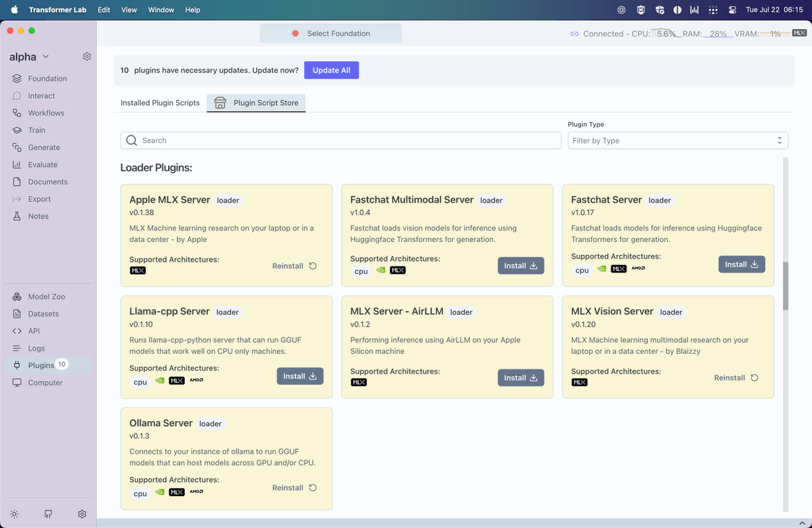Click the VRAM usage indicator
The image size is (812, 528).
click(775, 33)
